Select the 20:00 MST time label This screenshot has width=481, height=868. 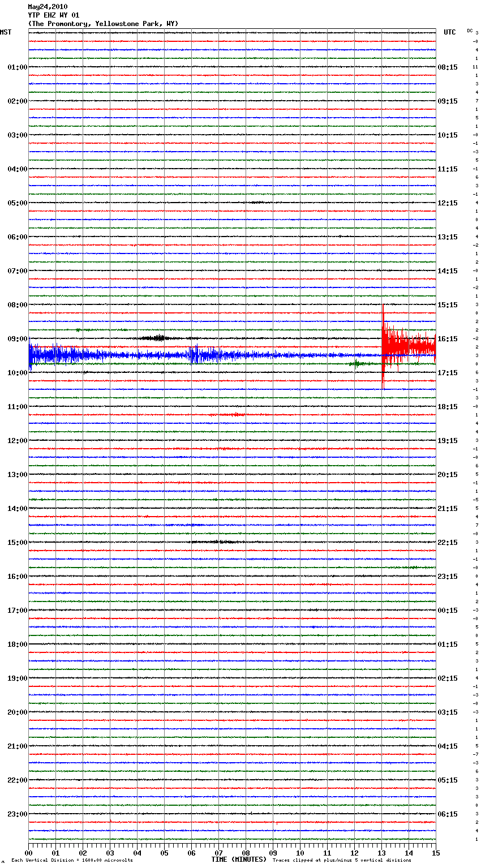[17, 712]
